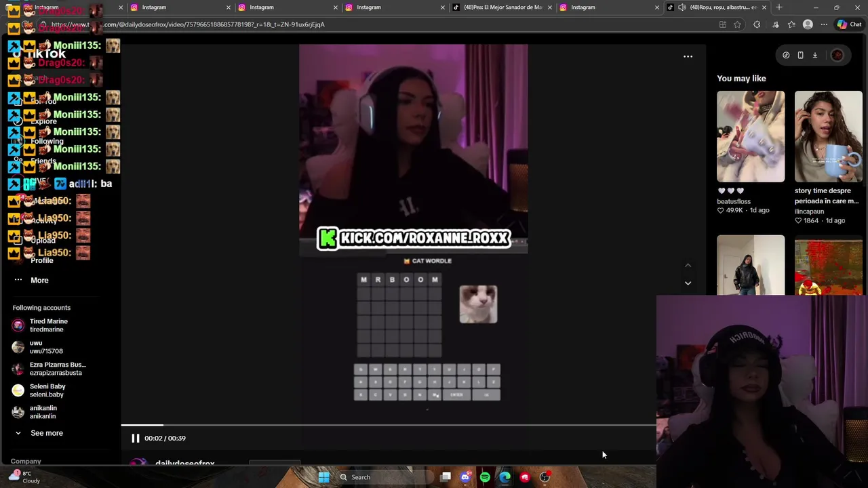Click the 00:02 / 00:39 time display
This screenshot has width=868, height=488.
point(165,439)
